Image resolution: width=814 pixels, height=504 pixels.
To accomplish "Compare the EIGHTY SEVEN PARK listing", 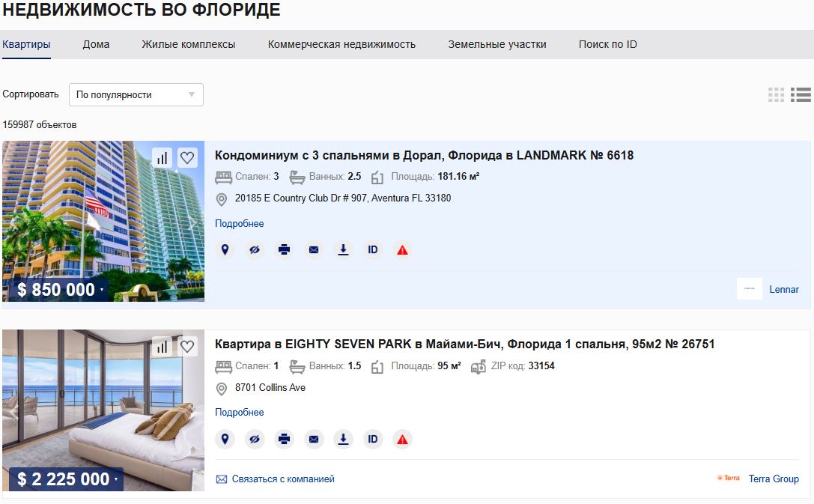I will 163,346.
